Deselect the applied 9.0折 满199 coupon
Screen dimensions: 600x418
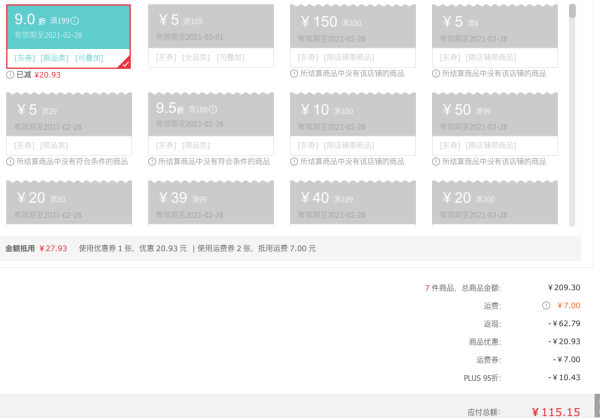tap(68, 37)
